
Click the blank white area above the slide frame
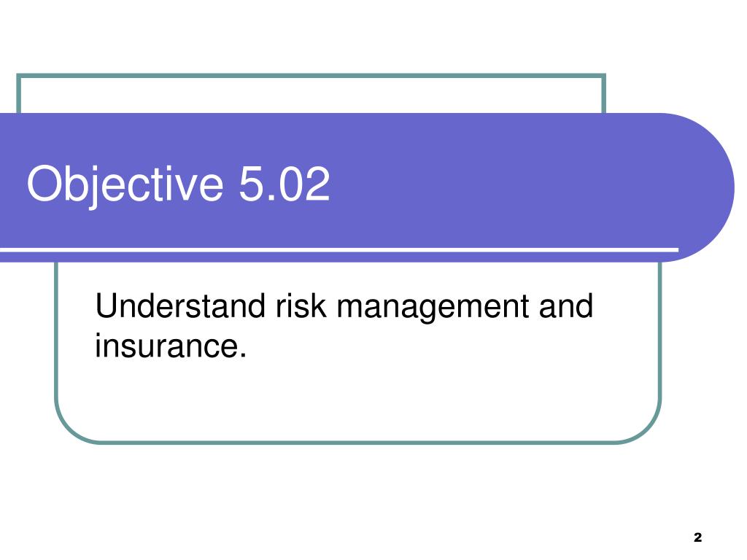coord(373,36)
